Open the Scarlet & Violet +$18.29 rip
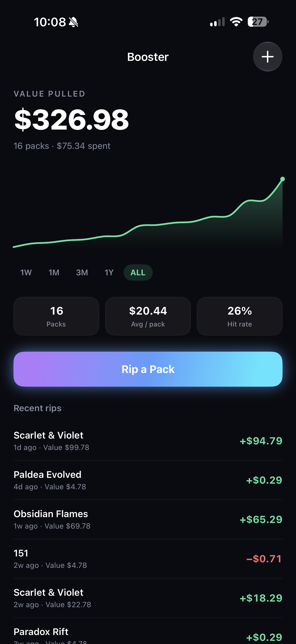The width and height of the screenshot is (296, 644). (x=148, y=598)
